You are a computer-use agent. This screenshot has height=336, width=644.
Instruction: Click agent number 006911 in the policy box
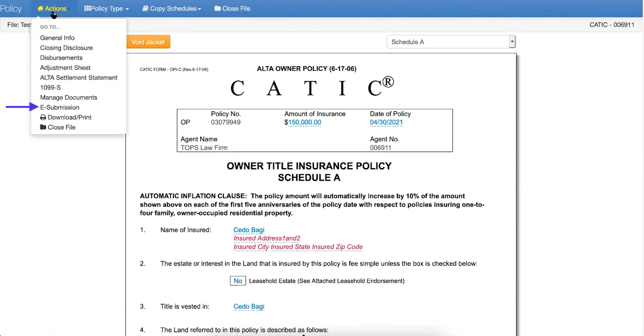pyautogui.click(x=381, y=147)
